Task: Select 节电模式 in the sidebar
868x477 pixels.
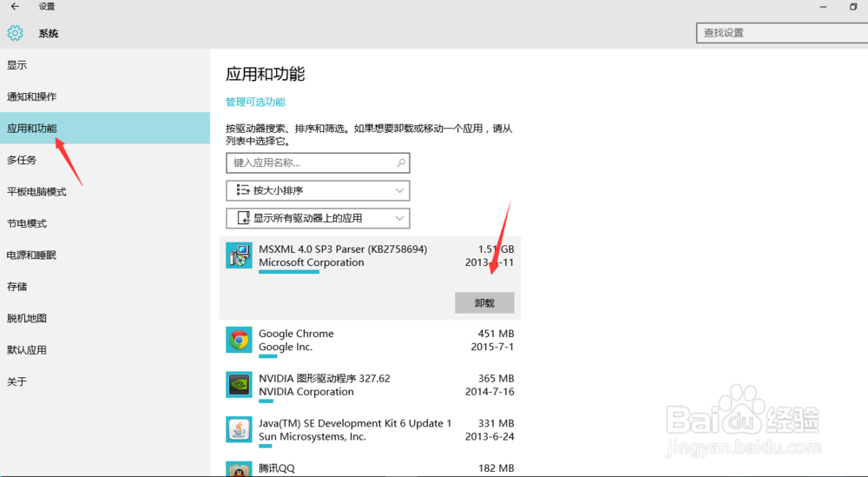Action: click(105, 223)
